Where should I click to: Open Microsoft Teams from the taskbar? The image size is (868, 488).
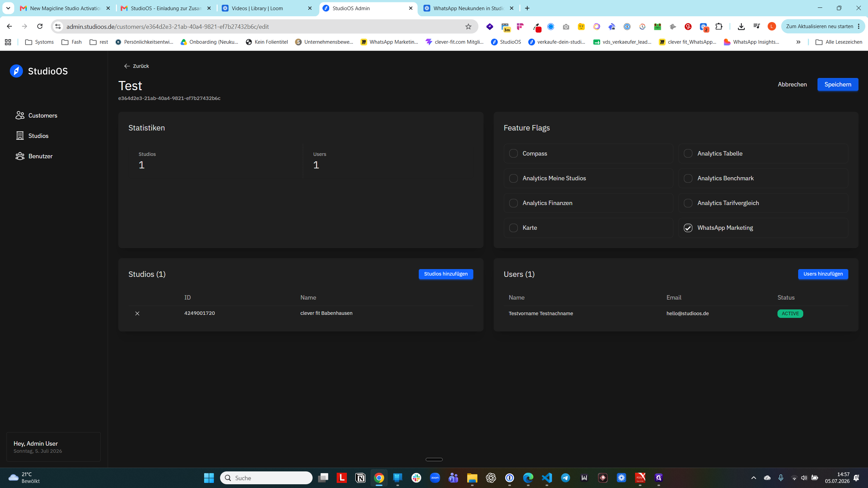coord(454,478)
